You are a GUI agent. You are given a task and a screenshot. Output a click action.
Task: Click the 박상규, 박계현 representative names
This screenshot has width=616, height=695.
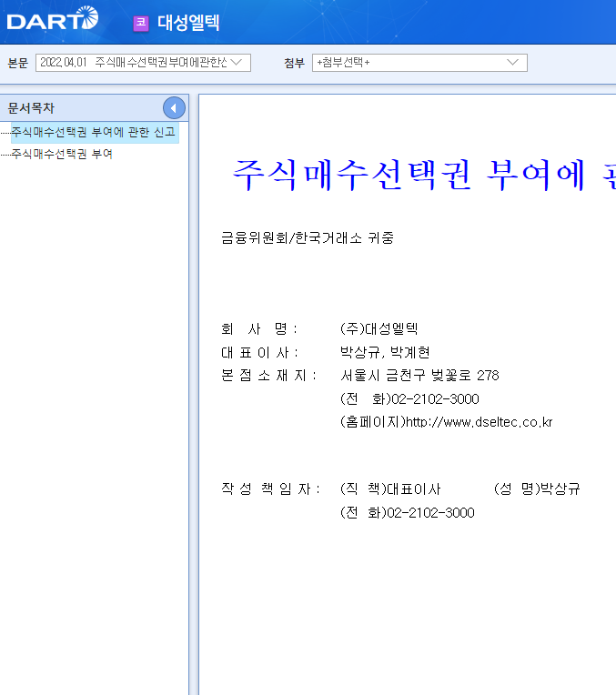385,352
